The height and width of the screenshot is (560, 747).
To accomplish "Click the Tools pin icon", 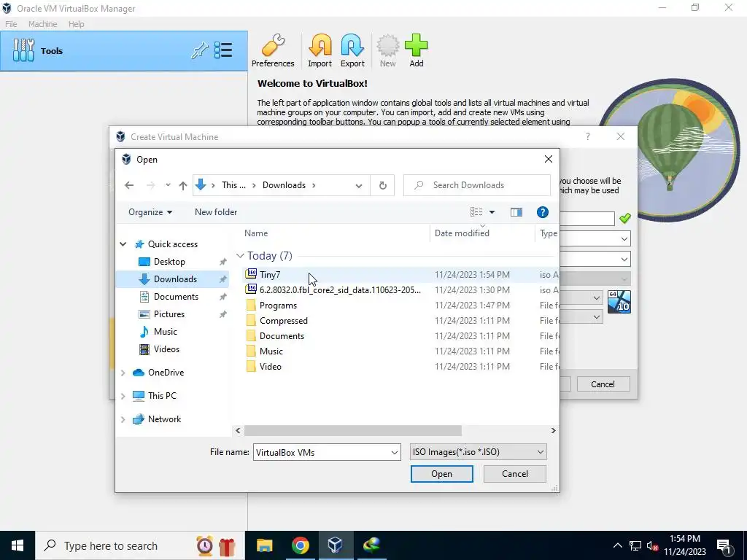I will coord(200,50).
